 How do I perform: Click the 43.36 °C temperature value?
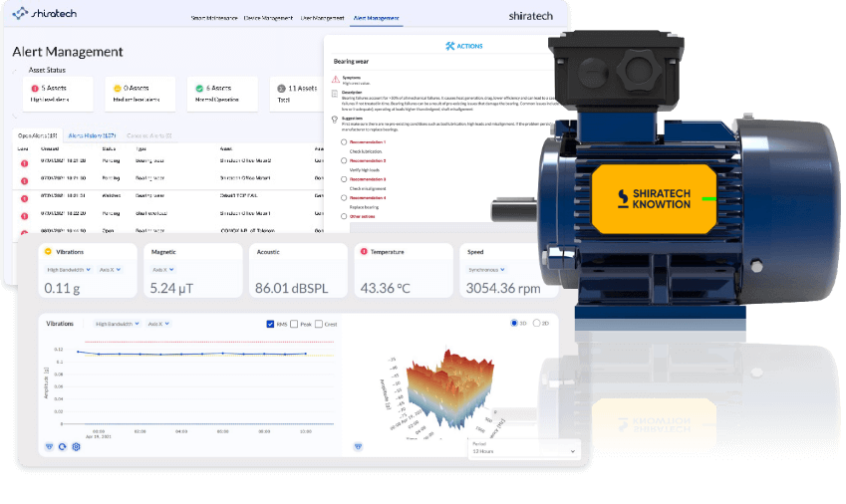386,289
